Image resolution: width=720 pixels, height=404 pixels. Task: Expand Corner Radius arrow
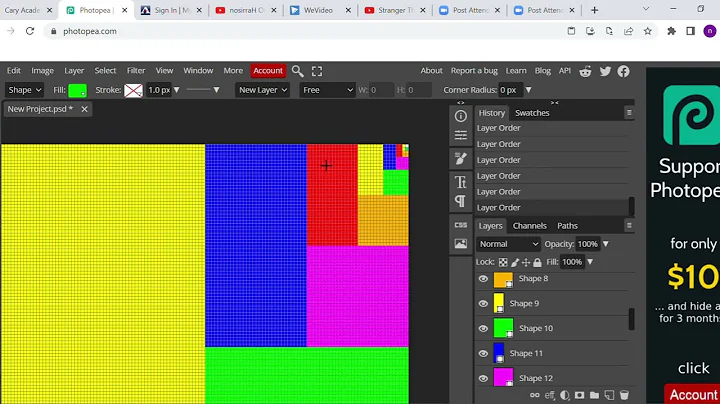click(x=529, y=90)
